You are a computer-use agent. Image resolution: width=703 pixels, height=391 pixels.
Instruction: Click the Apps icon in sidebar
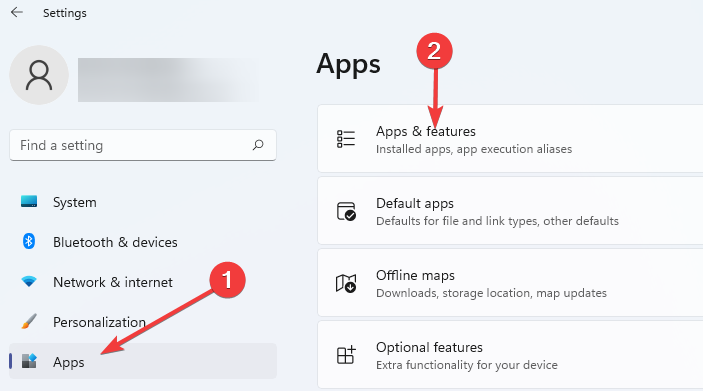(x=29, y=361)
